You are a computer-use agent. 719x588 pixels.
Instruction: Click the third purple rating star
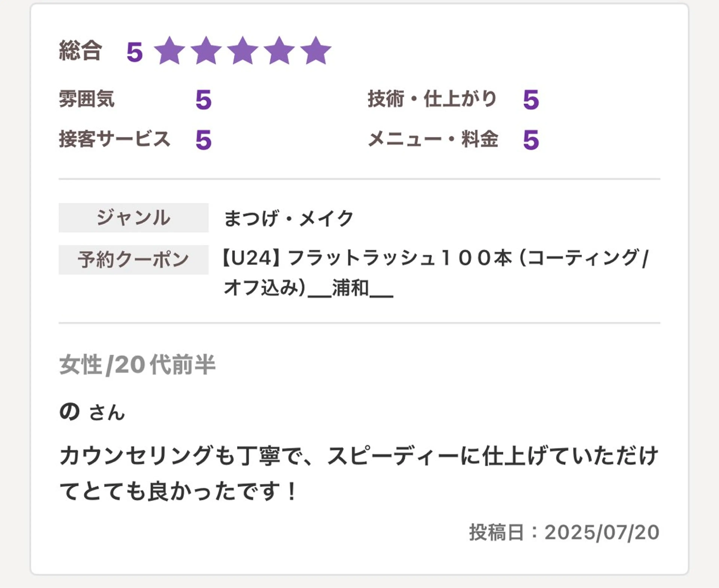242,51
